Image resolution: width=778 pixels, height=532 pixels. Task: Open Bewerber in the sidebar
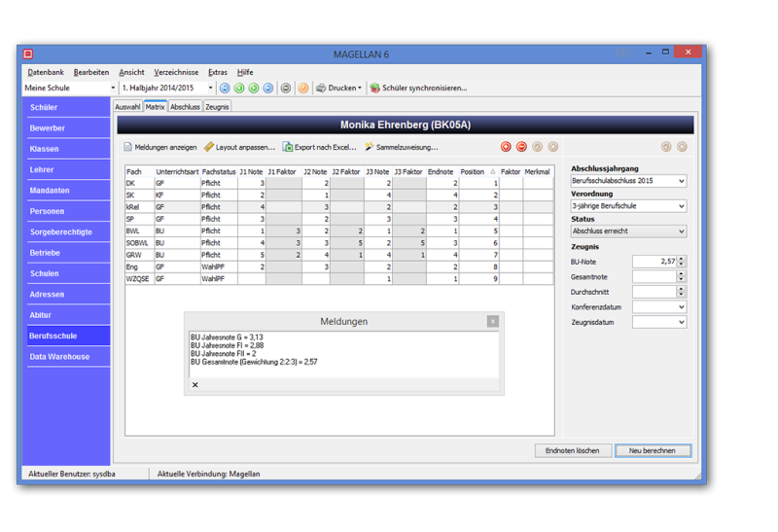point(68,128)
